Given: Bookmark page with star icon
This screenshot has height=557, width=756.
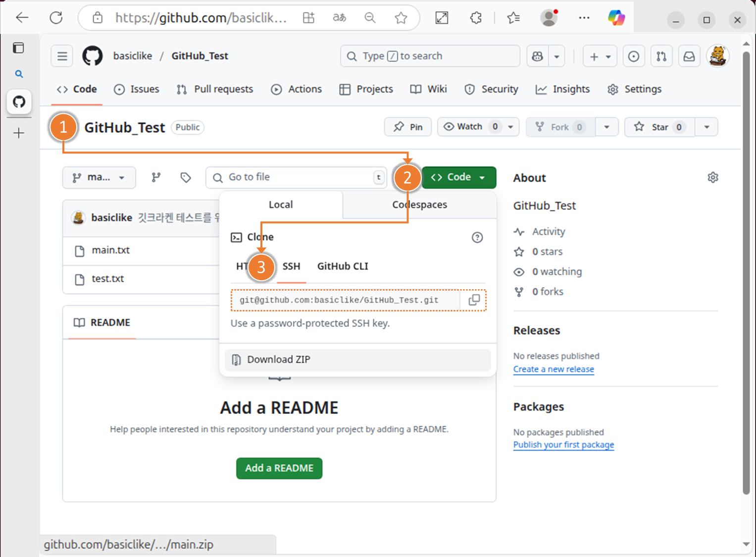Looking at the screenshot, I should [x=401, y=18].
